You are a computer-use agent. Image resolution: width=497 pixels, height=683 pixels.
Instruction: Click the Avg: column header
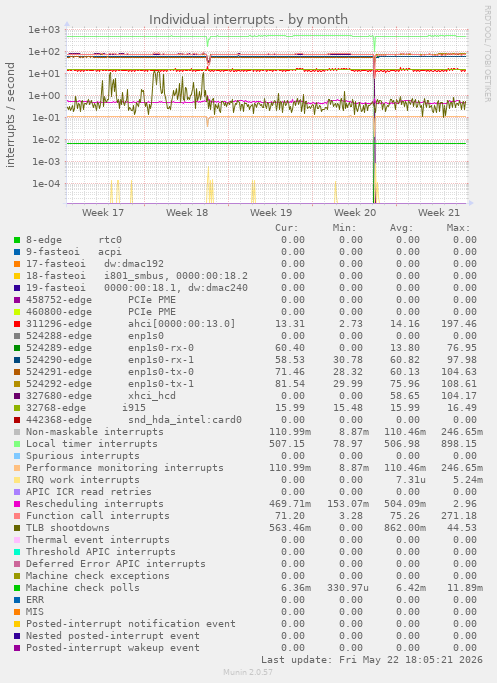(401, 228)
